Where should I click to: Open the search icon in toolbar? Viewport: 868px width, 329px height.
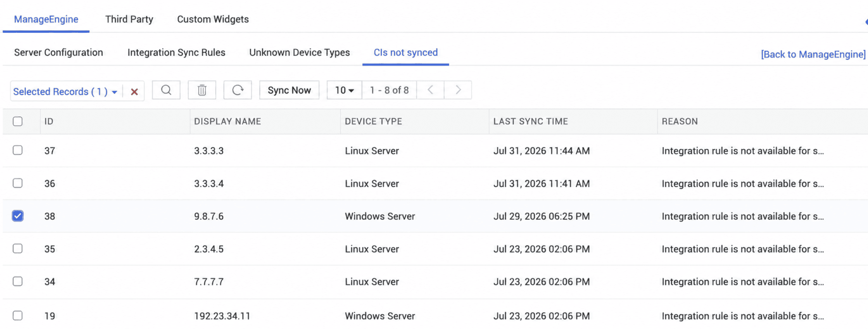pyautogui.click(x=166, y=90)
